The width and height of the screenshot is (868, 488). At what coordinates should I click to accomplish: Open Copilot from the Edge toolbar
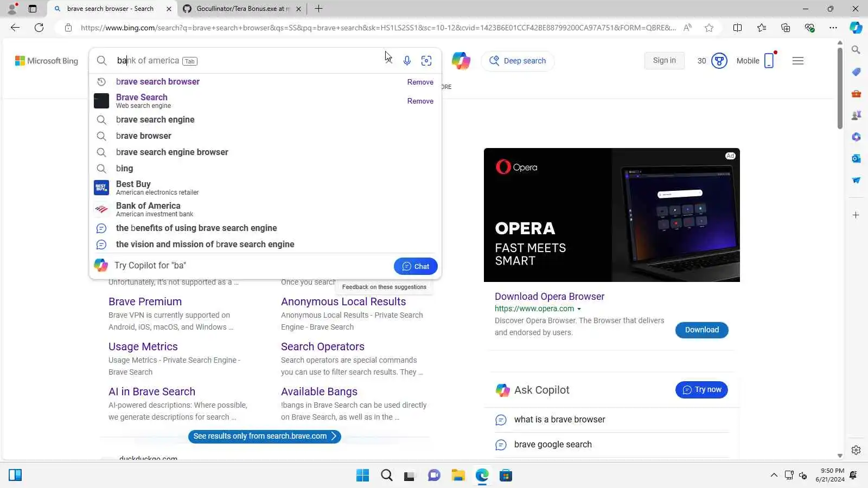pyautogui.click(x=856, y=28)
